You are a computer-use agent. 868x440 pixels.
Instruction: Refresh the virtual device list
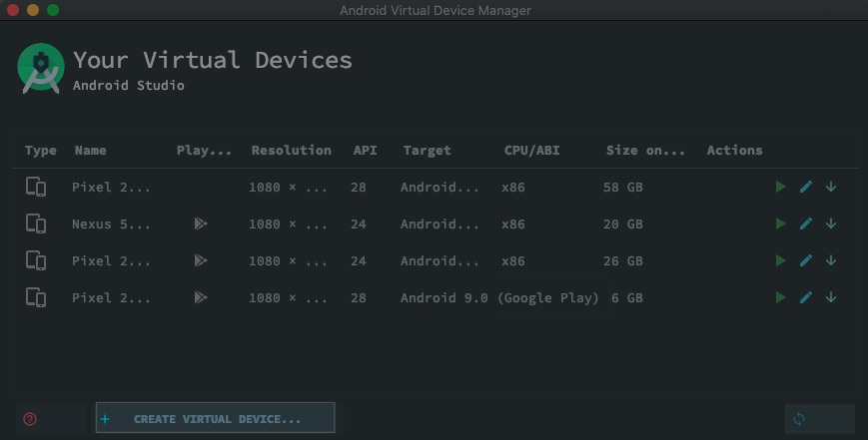click(799, 419)
